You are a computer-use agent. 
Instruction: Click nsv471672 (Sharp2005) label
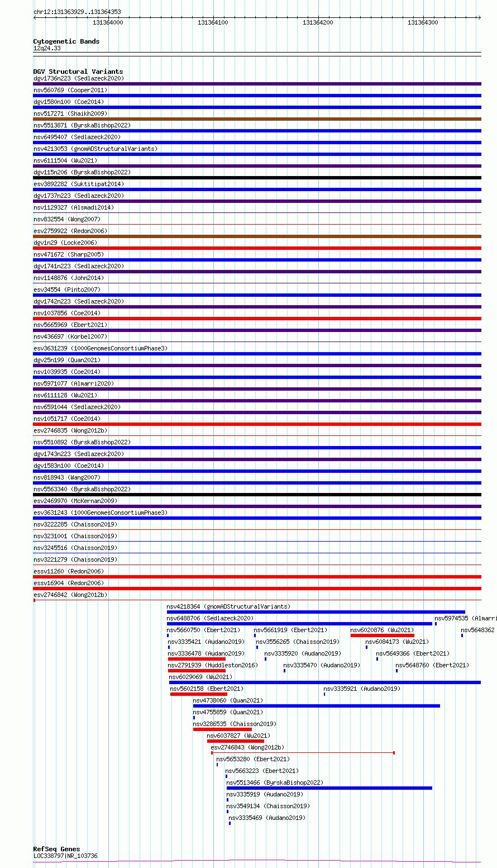coord(69,254)
